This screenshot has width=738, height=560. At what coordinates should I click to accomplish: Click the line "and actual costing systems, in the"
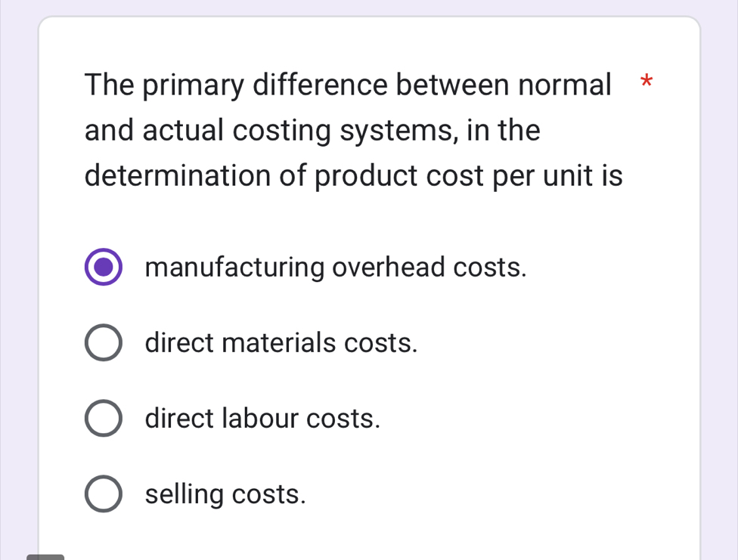(x=312, y=130)
